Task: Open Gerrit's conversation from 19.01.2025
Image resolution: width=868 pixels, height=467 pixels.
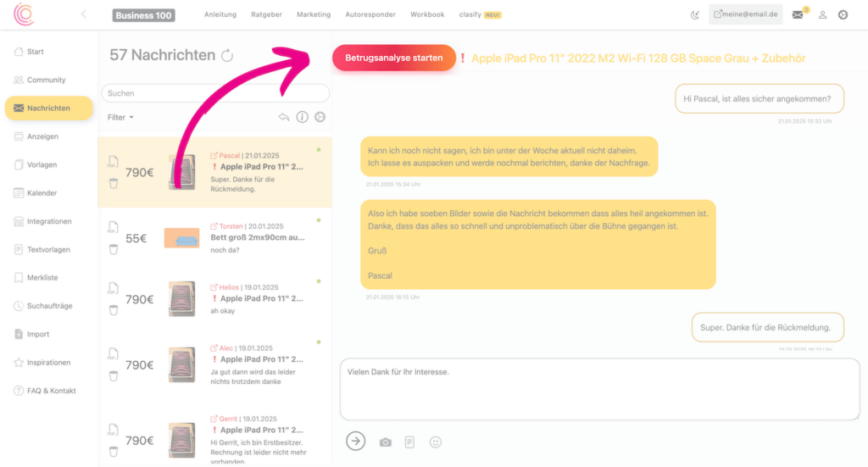Action: coord(214,438)
